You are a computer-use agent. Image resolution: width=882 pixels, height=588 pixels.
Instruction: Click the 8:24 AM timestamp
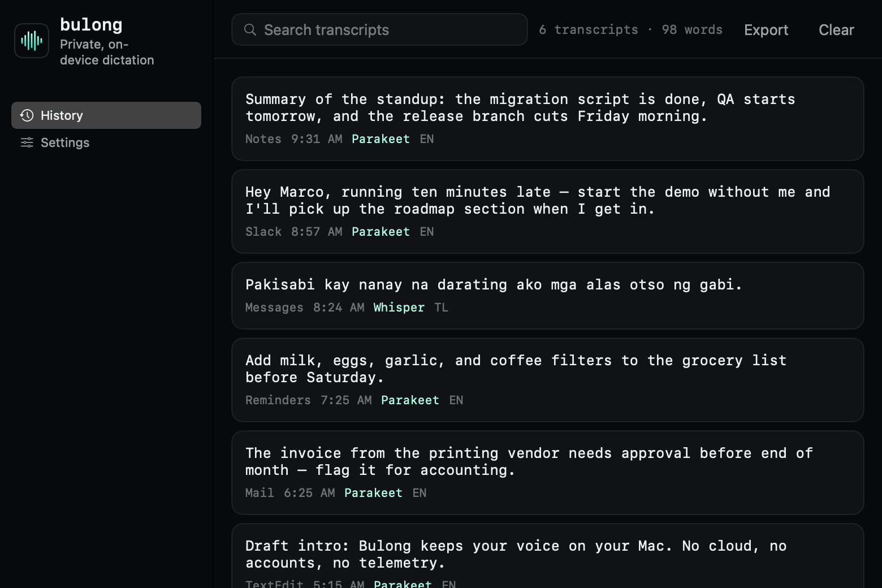click(x=339, y=308)
